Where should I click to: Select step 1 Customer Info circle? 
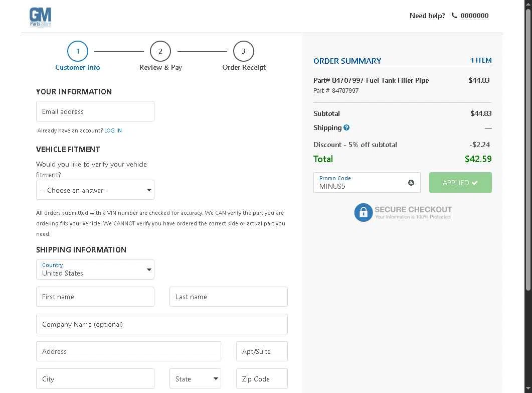pos(78,51)
